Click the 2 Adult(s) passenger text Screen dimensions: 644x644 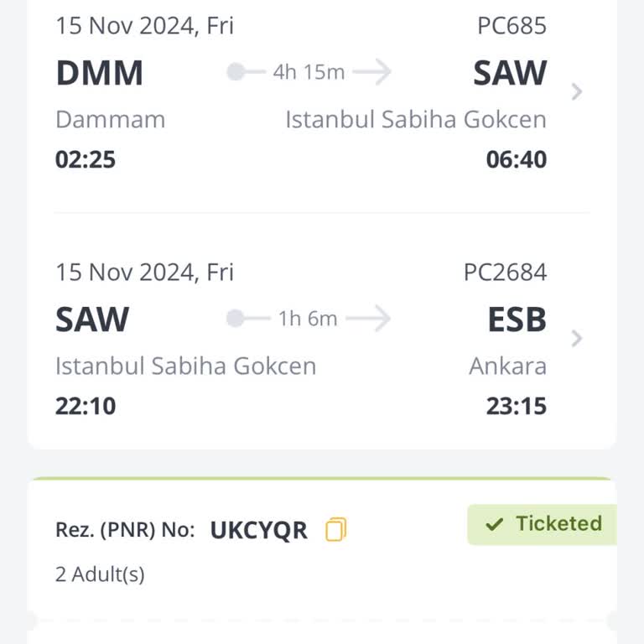[100, 574]
